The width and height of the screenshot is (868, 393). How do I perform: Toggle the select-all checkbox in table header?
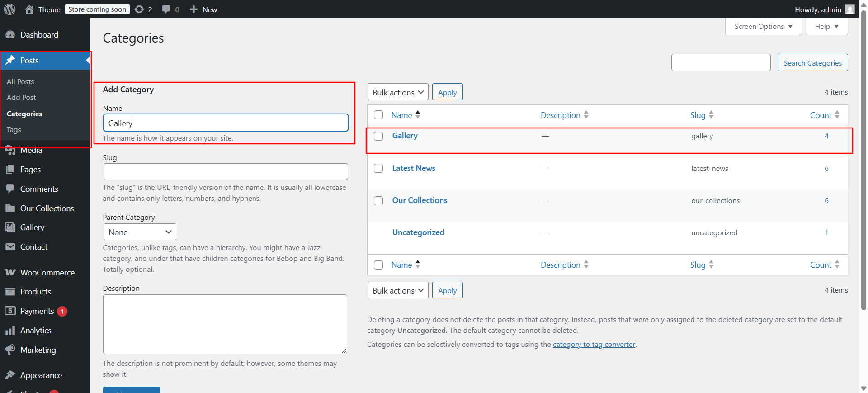(378, 115)
